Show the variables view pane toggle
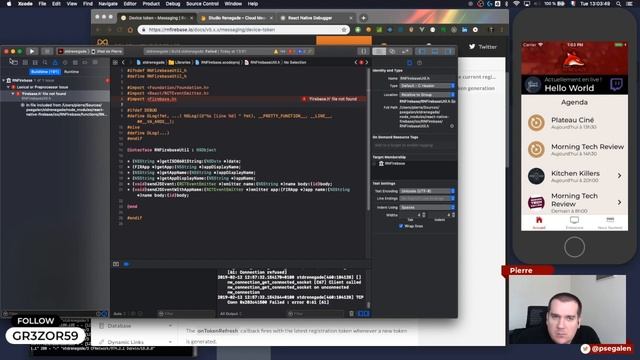The height and width of the screenshot is (360, 640). (360, 313)
